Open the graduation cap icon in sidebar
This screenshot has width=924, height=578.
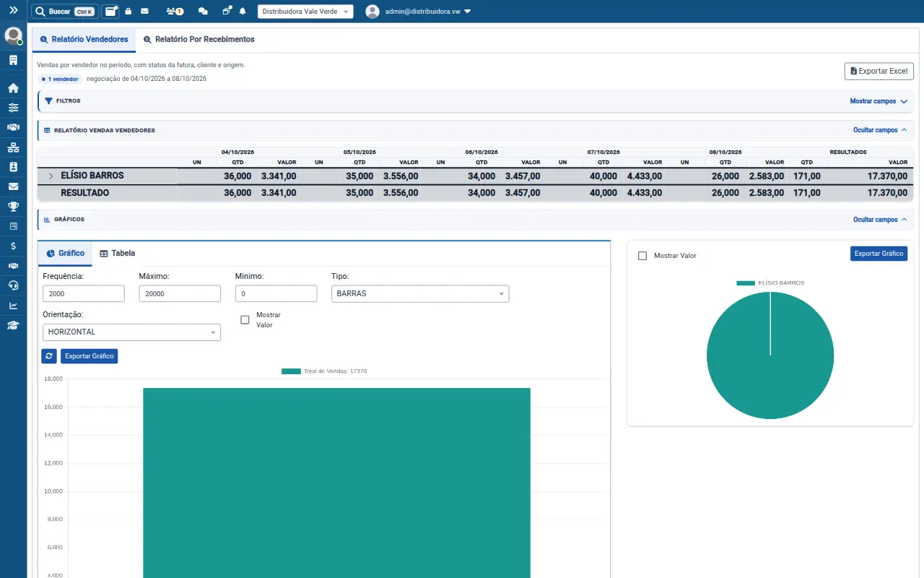pos(13,325)
